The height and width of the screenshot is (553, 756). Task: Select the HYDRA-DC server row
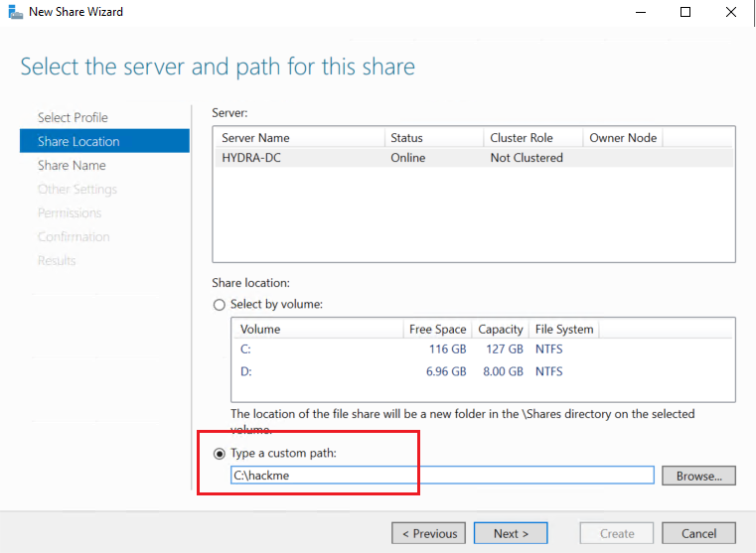(473, 158)
